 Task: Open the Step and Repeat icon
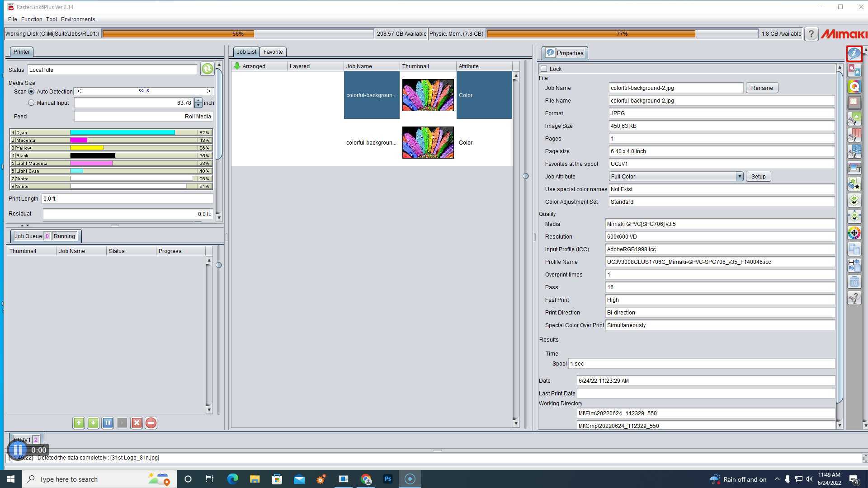tap(854, 103)
